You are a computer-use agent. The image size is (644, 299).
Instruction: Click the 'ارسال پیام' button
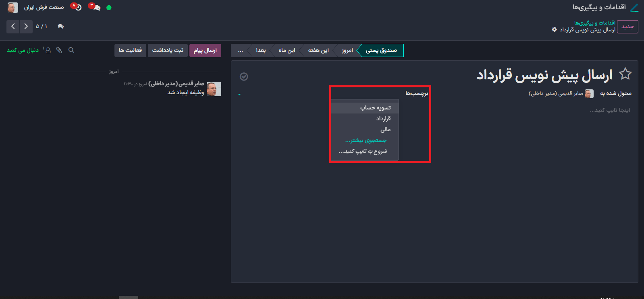point(205,50)
